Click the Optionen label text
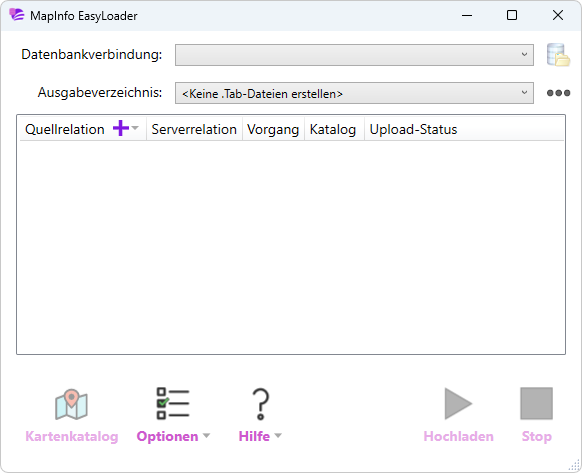582x473 pixels. (x=167, y=436)
